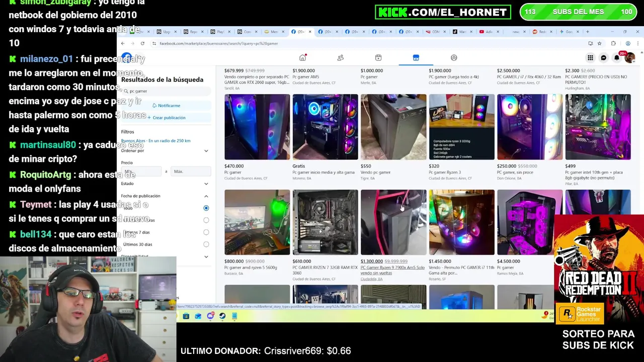The height and width of the screenshot is (362, 644).
Task: Open the account profile picture menu
Action: click(629, 58)
